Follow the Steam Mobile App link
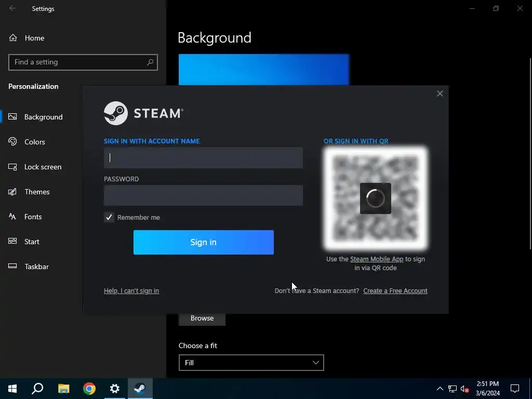This screenshot has width=532, height=399. pos(377,259)
